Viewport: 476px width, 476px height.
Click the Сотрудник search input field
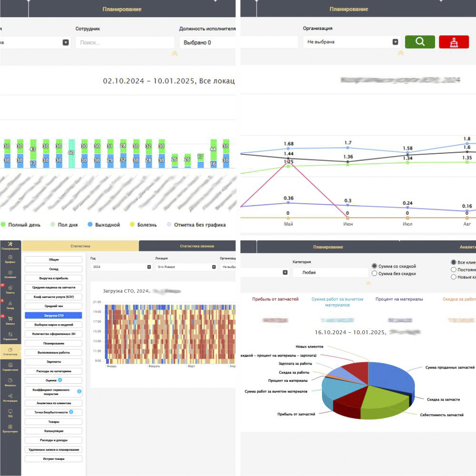click(x=125, y=42)
